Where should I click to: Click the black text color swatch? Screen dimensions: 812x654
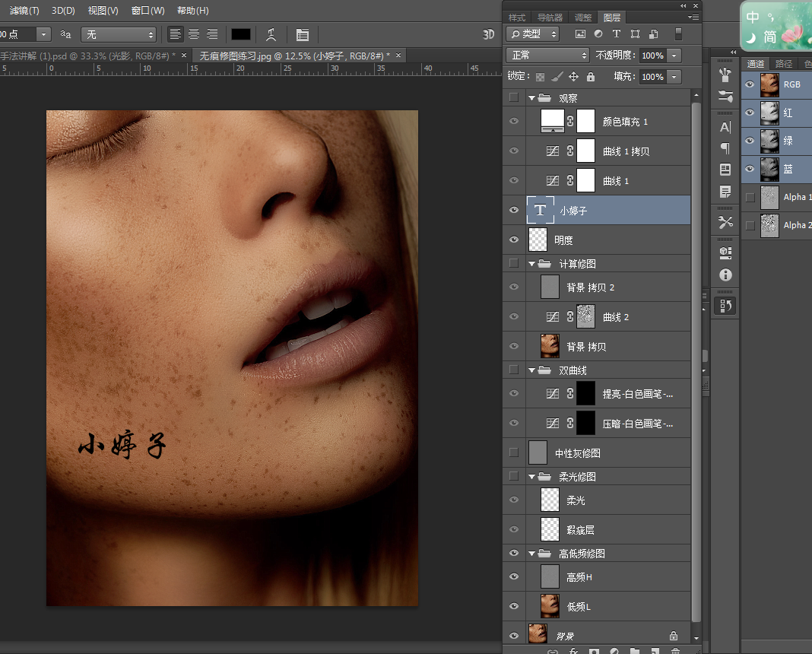click(x=241, y=34)
